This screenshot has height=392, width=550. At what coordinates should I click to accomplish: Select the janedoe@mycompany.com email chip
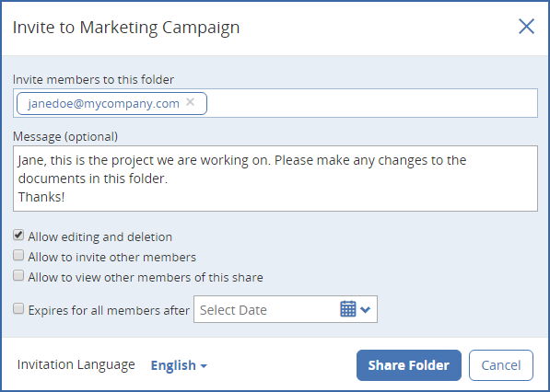click(x=104, y=103)
